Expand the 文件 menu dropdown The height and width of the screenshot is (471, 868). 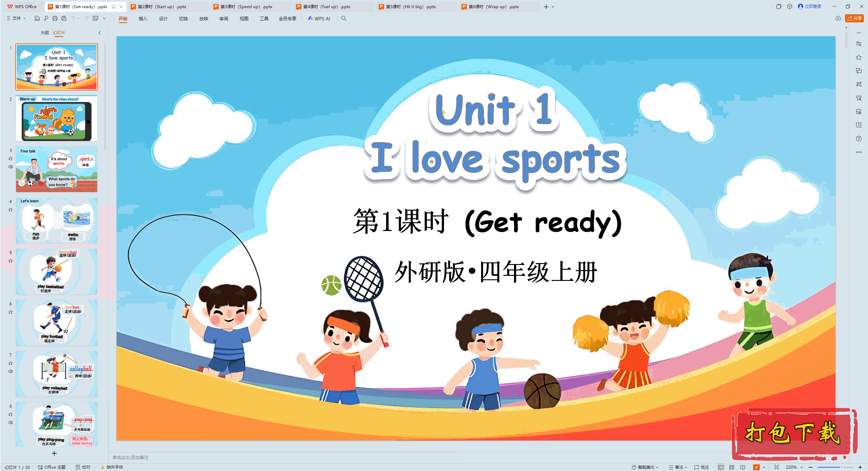pyautogui.click(x=16, y=18)
